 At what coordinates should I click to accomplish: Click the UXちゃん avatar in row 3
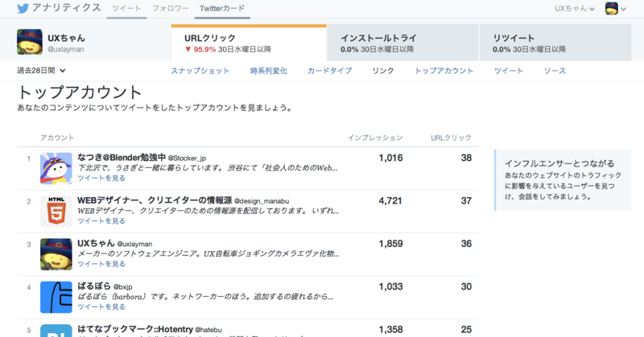(x=56, y=254)
